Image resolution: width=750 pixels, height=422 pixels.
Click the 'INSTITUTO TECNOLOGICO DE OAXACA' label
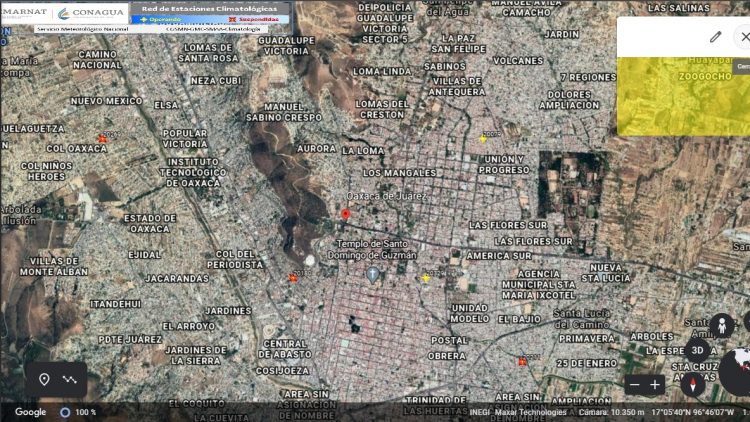tap(193, 172)
